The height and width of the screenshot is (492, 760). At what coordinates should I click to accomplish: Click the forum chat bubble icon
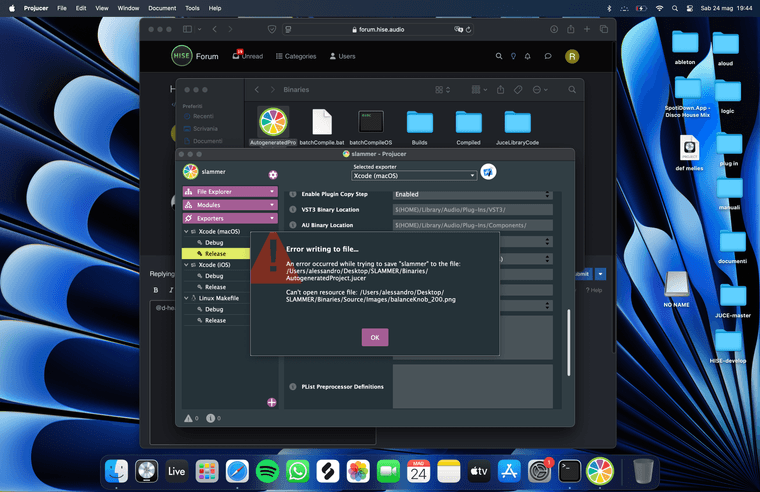point(548,56)
